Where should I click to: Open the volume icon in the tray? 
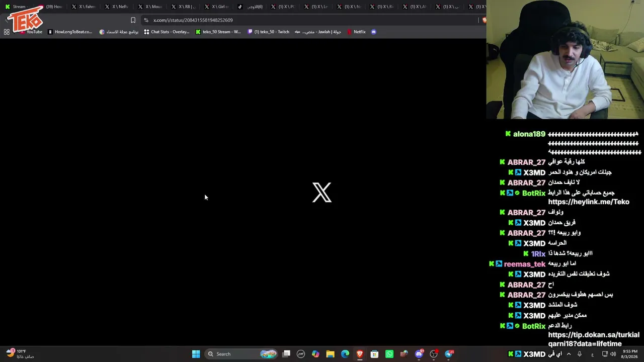pos(613,354)
